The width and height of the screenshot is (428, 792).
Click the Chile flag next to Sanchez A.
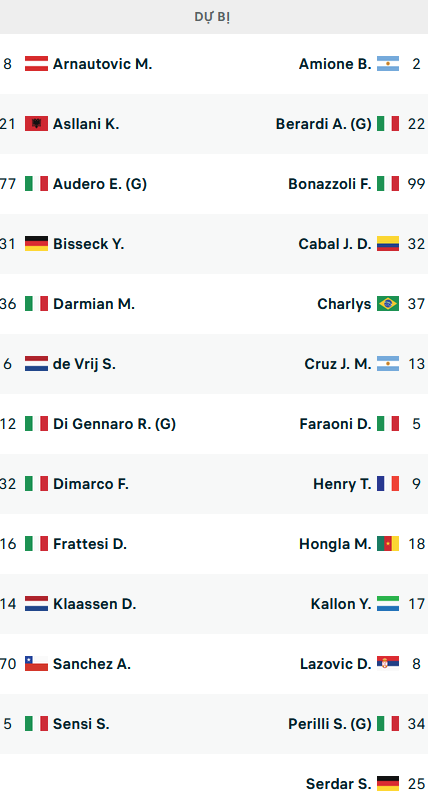click(x=36, y=664)
